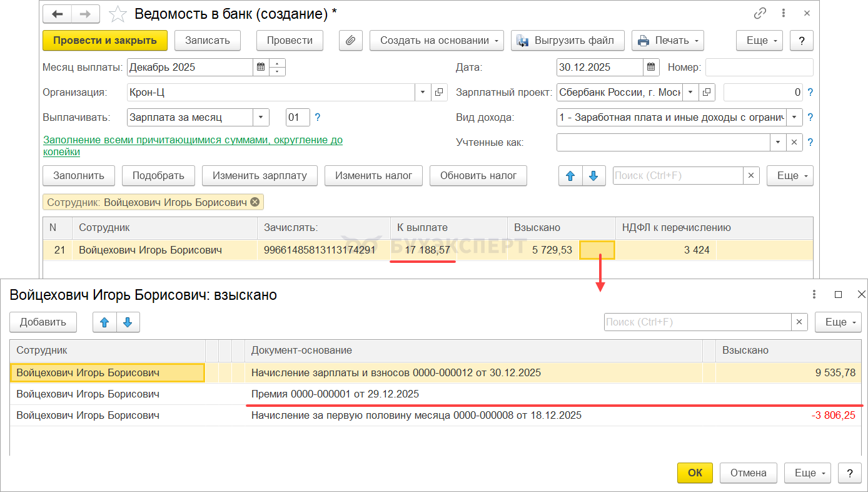Viewport: 868px width, 492px height.
Task: Click the main table search field
Action: 678,176
